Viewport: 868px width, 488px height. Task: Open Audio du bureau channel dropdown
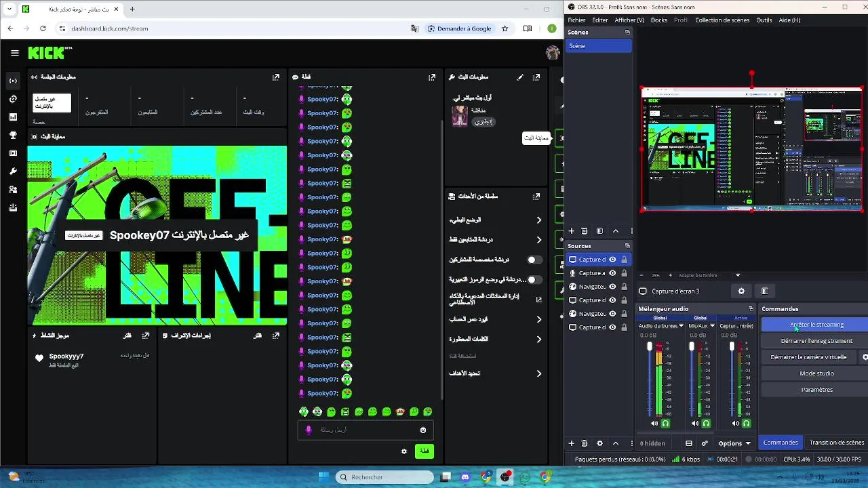682,326
